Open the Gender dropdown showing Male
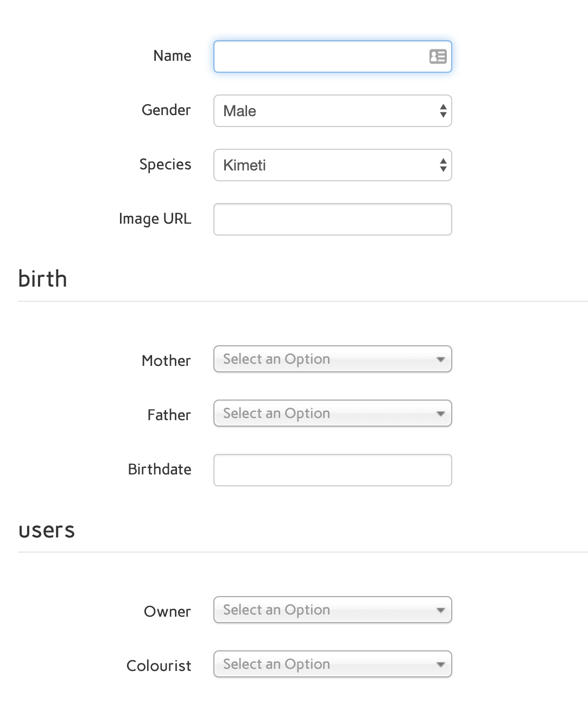The image size is (588, 703). pos(332,111)
